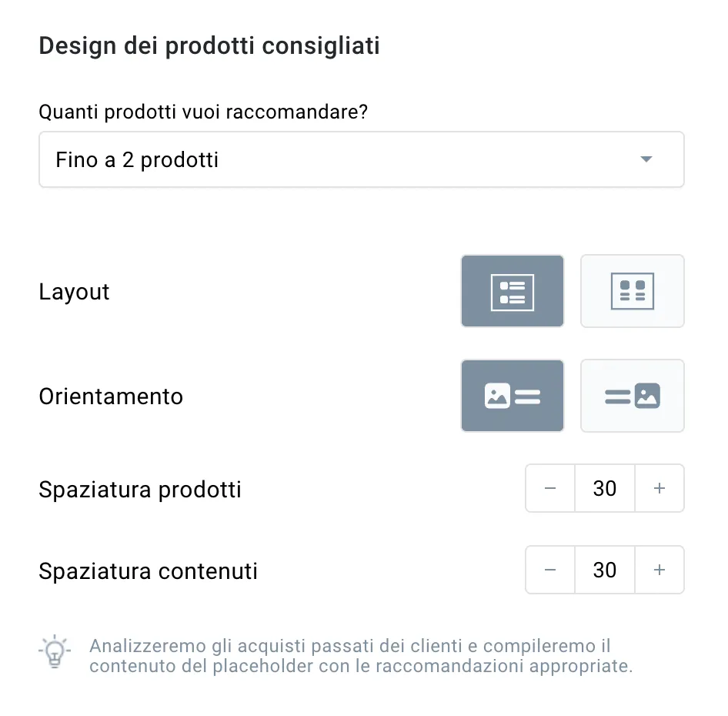This screenshot has width=728, height=716.
Task: Choose image-left orientation option
Action: tap(512, 396)
